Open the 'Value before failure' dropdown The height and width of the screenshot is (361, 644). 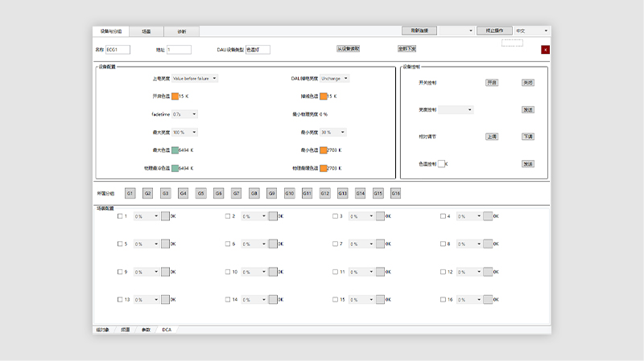pyautogui.click(x=195, y=79)
